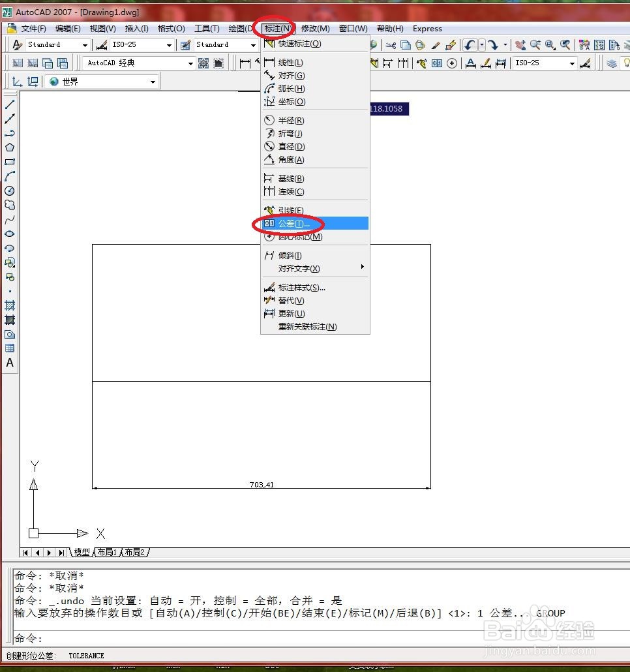Click Tolerance icon in dimension toolbar
The height and width of the screenshot is (672, 630).
(x=437, y=63)
